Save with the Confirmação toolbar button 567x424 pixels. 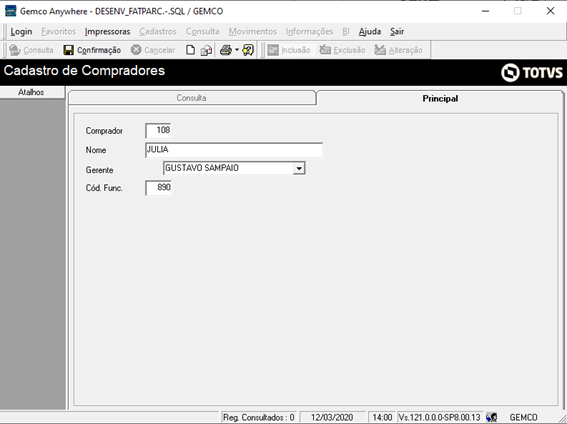[92, 50]
